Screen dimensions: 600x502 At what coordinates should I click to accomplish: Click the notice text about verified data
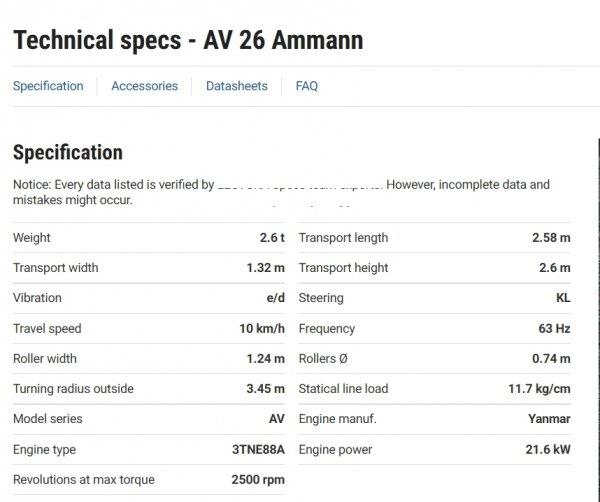point(280,192)
